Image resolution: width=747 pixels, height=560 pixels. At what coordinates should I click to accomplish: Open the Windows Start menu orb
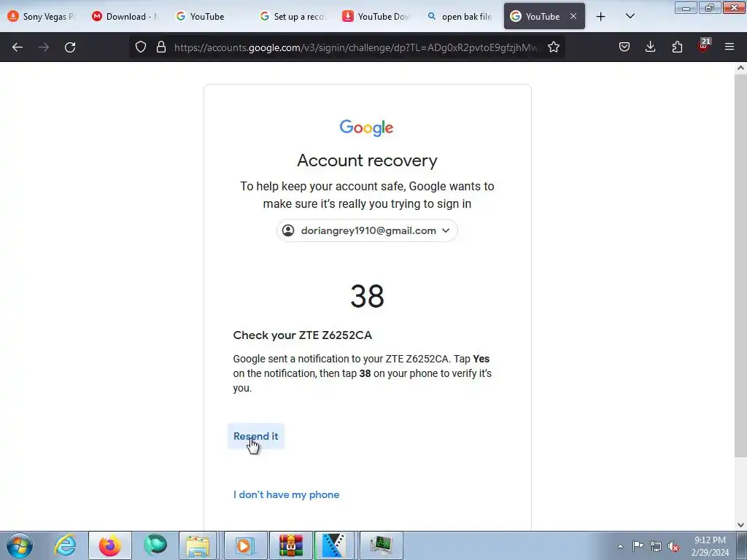pyautogui.click(x=20, y=545)
